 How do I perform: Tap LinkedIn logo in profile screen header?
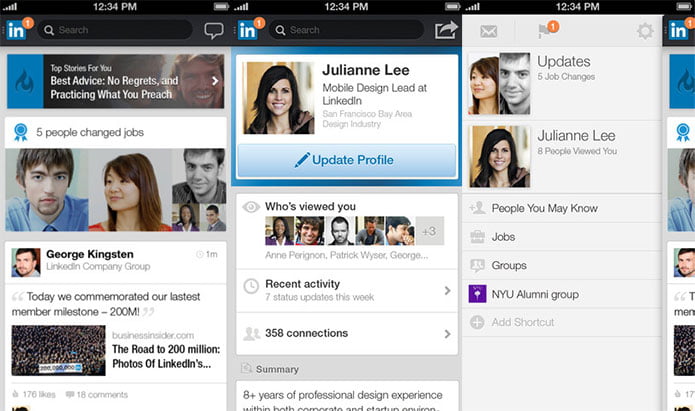[247, 30]
